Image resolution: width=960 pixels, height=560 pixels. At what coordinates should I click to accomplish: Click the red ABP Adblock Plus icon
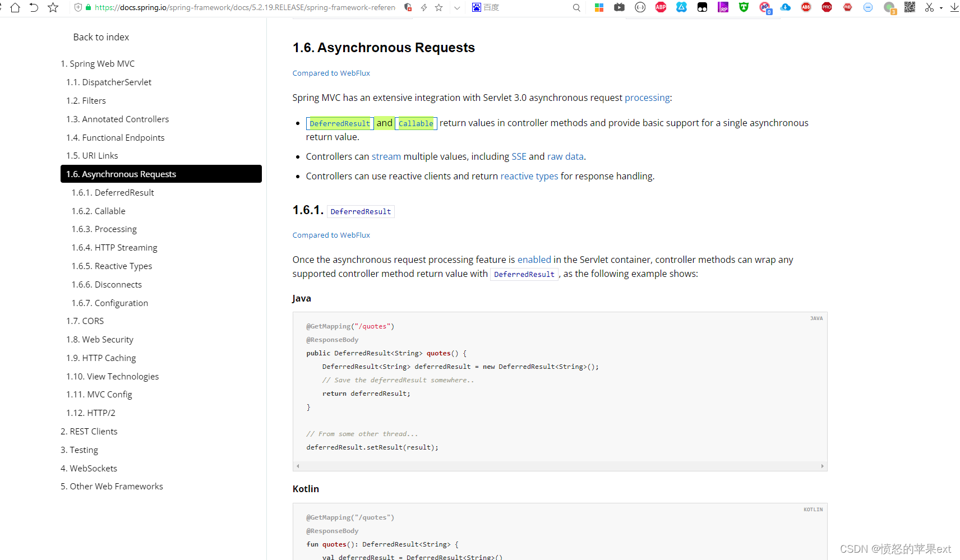pos(661,7)
